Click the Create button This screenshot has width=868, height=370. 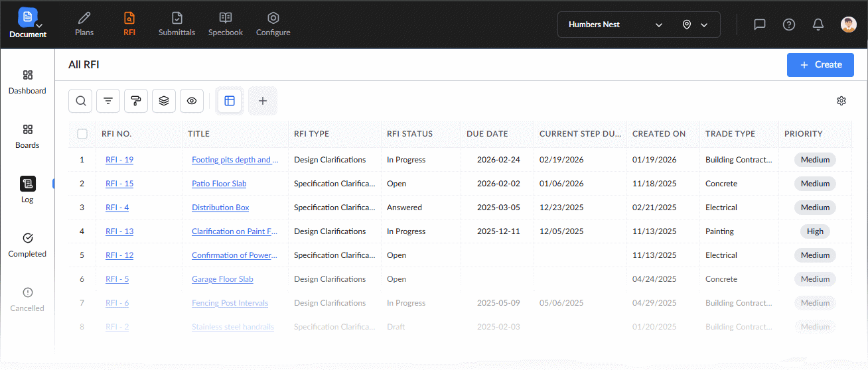tap(820, 65)
